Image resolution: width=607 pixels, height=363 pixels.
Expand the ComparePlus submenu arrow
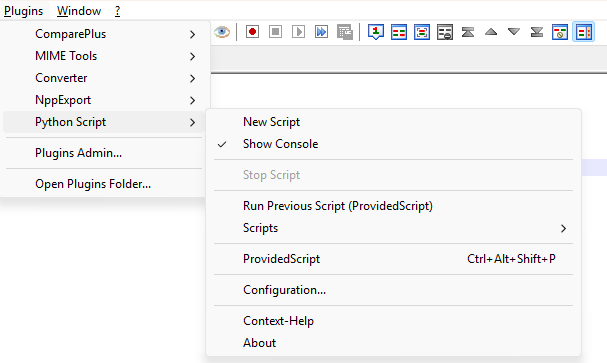192,34
